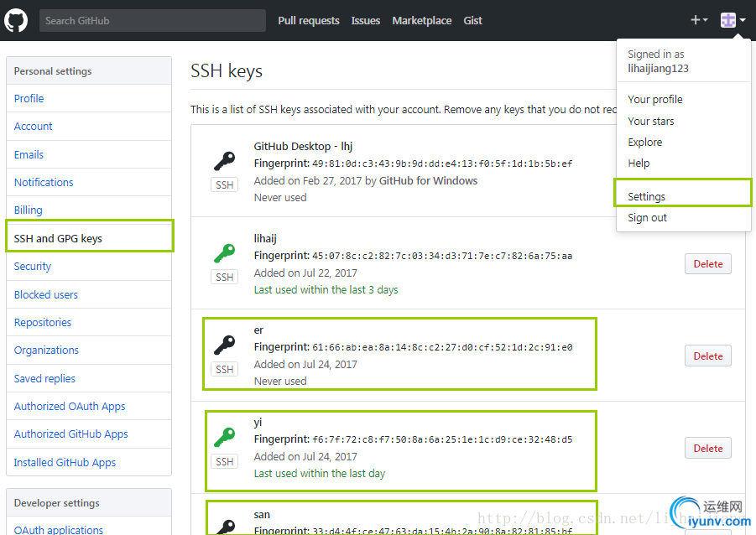The image size is (756, 535).
Task: Open OAuth applications developer settings
Action: (59, 530)
